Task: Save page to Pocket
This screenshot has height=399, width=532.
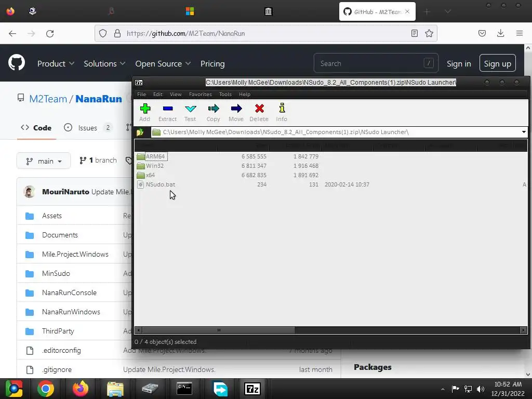Action: [x=482, y=33]
